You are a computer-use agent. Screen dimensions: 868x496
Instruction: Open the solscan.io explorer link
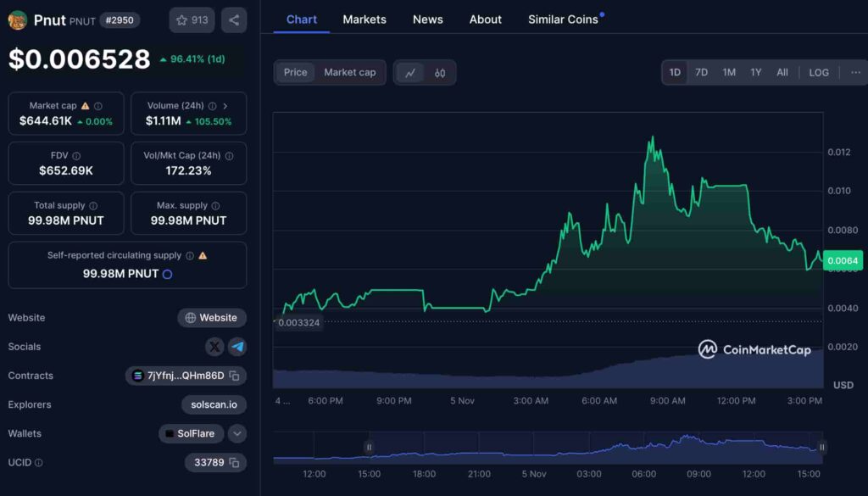(x=214, y=404)
